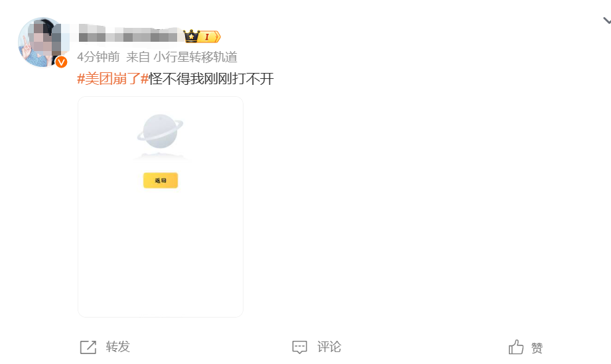Enlarge the attached screenshot image
611x364 pixels.
tap(161, 207)
